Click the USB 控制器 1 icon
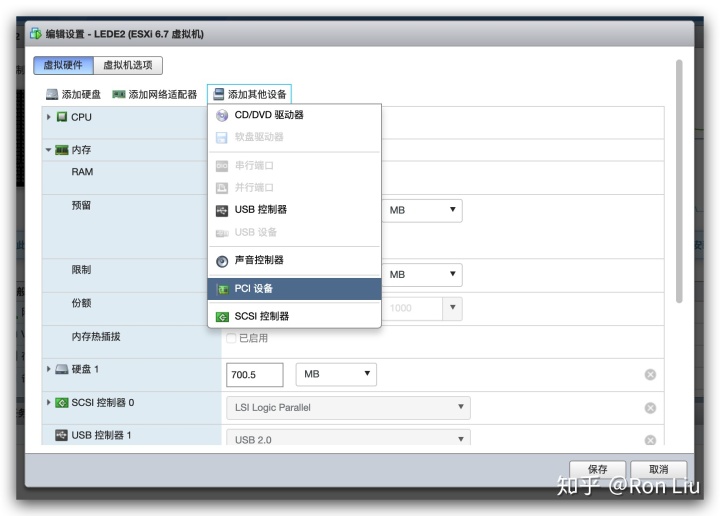This screenshot has width=720, height=516. pos(62,435)
